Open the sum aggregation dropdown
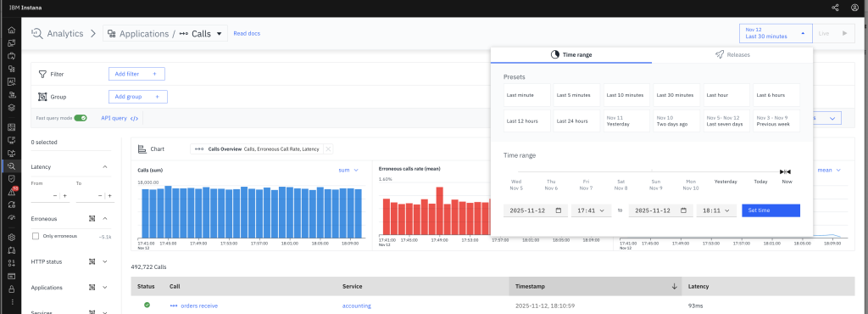This screenshot has height=314, width=868. [x=348, y=170]
